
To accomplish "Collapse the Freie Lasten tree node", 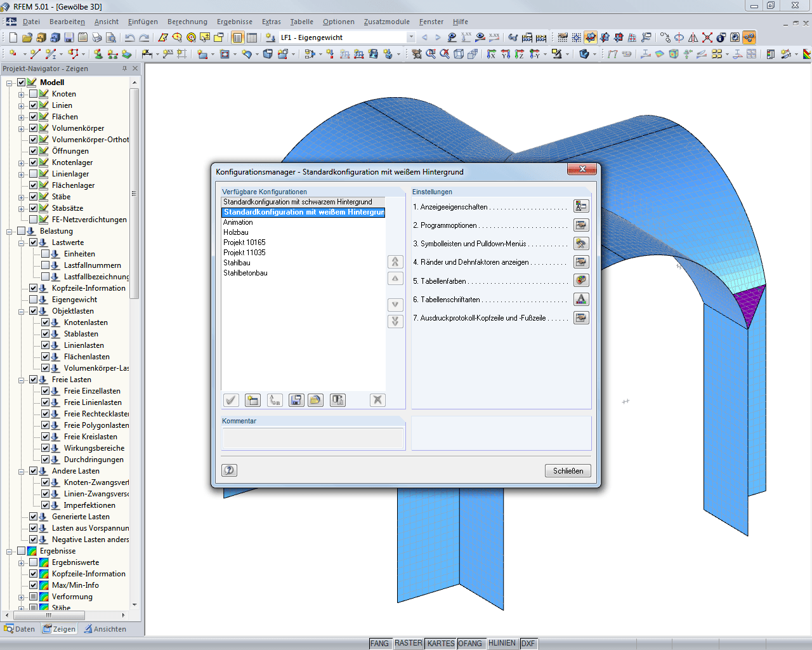I will [22, 380].
